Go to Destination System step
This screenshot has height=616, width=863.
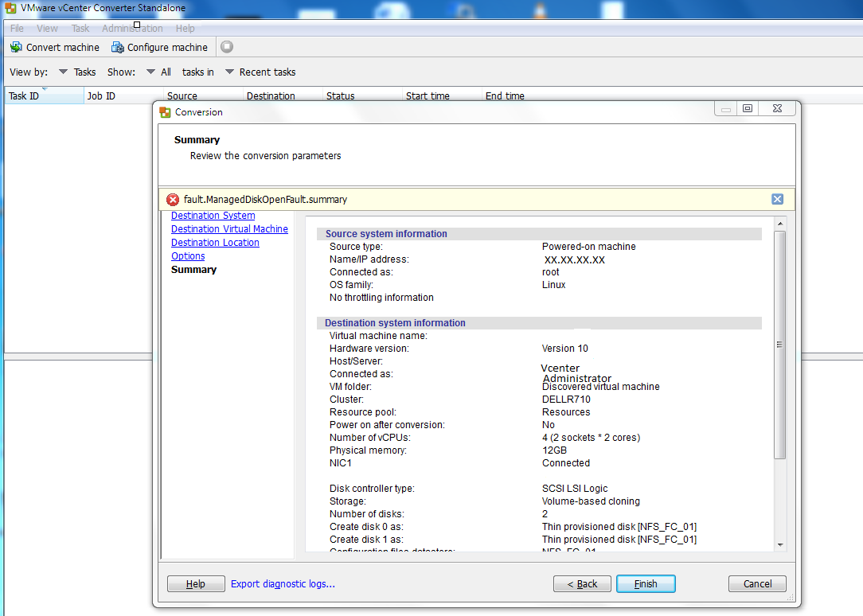point(213,216)
